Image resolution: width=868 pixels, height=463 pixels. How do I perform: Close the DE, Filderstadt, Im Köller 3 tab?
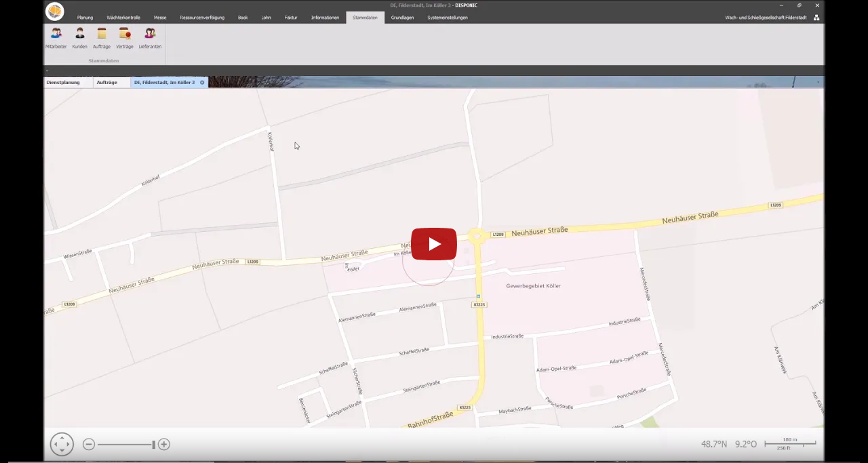(202, 82)
